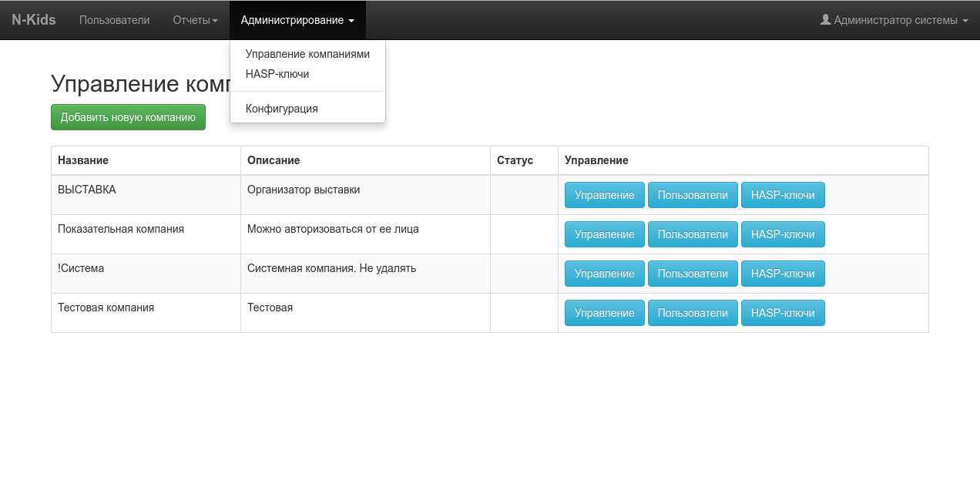Click the Тестовая description cell
The image size is (980, 504).
tap(365, 313)
